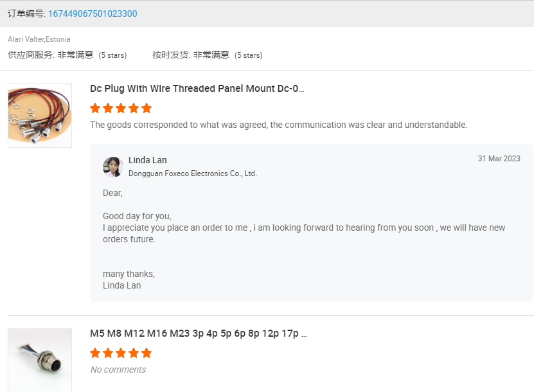Click Linda Lan's profile avatar
This screenshot has height=392, width=534.
pyautogui.click(x=112, y=166)
